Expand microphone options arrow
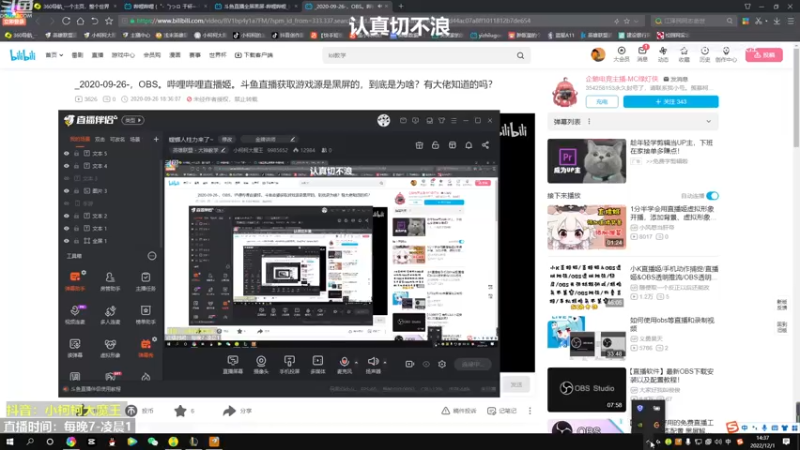 point(356,362)
